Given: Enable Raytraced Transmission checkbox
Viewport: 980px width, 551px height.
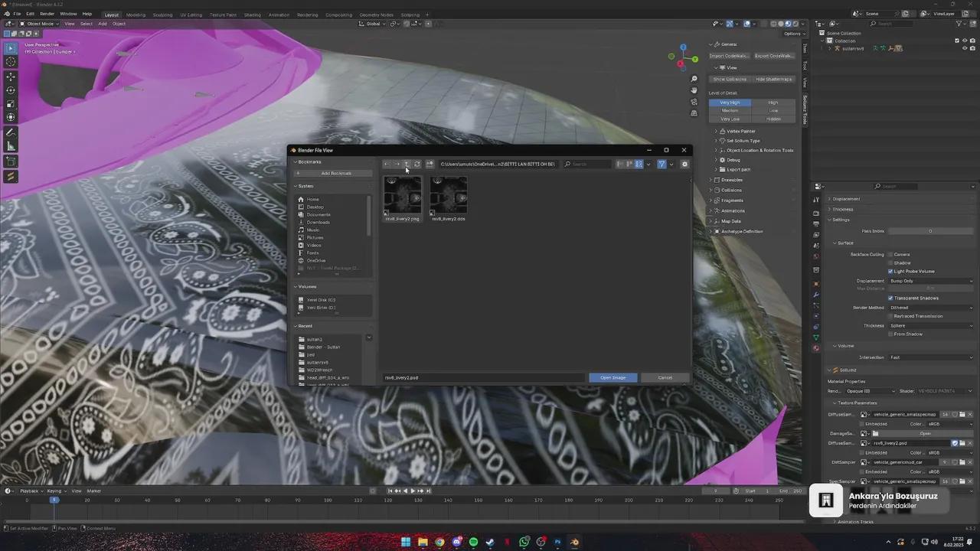Looking at the screenshot, I should coord(890,316).
